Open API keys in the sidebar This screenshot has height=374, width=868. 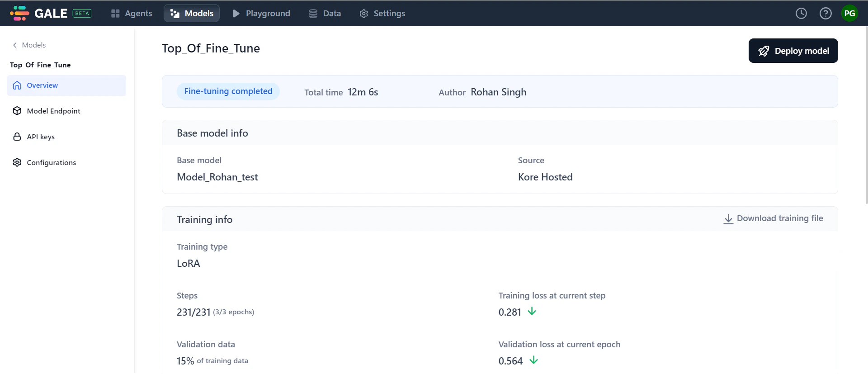click(66, 137)
